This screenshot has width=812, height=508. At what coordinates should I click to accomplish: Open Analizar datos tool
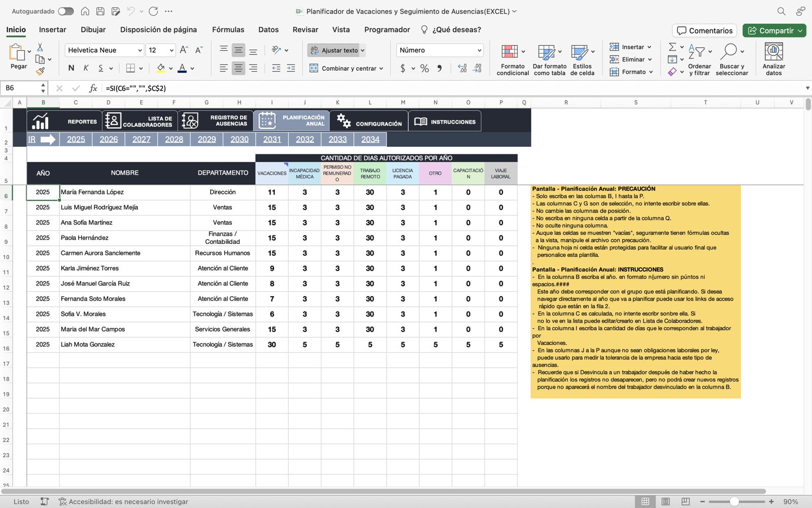pos(773,52)
